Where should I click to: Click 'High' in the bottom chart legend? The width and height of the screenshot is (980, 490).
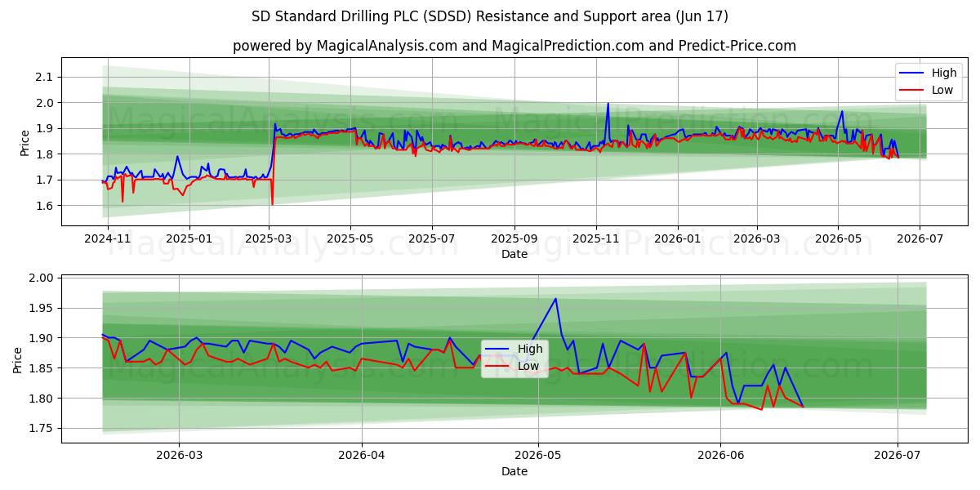point(530,349)
